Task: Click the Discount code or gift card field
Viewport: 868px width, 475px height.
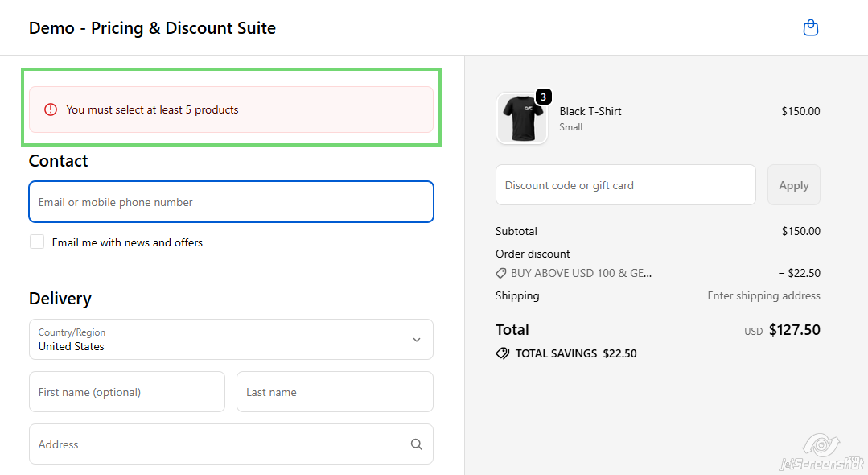Action: click(x=625, y=185)
